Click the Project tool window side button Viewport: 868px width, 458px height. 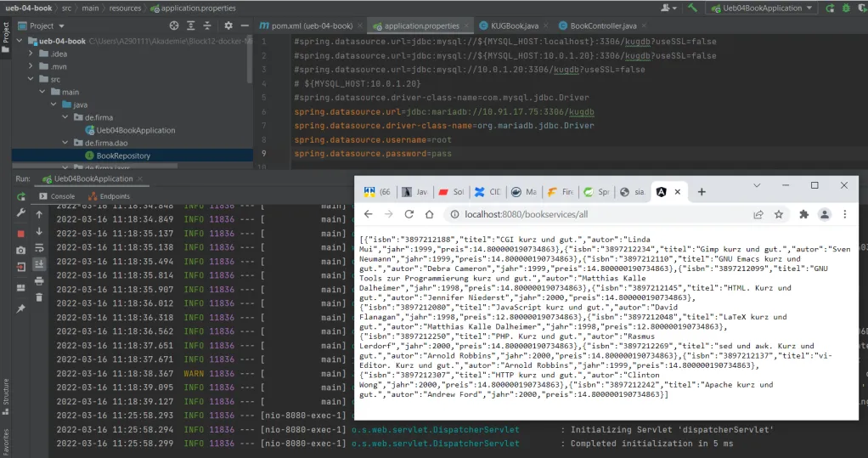(6, 37)
